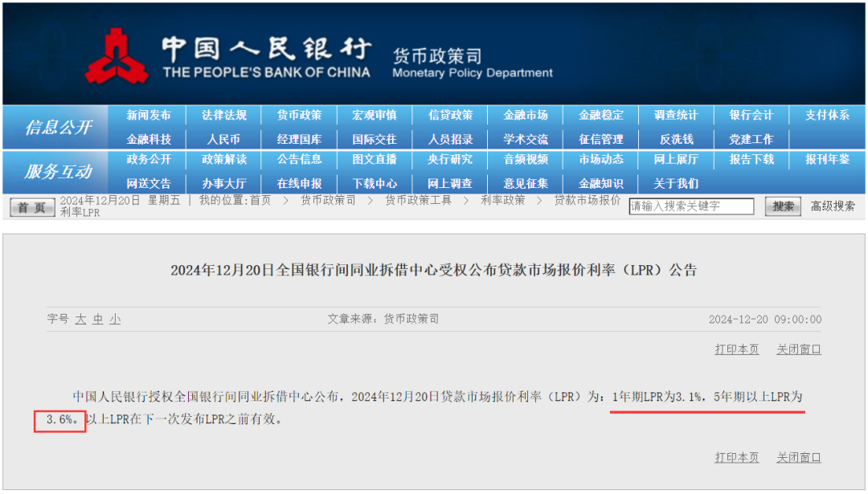Open the 高级搜索 advanced search link

coord(833,206)
